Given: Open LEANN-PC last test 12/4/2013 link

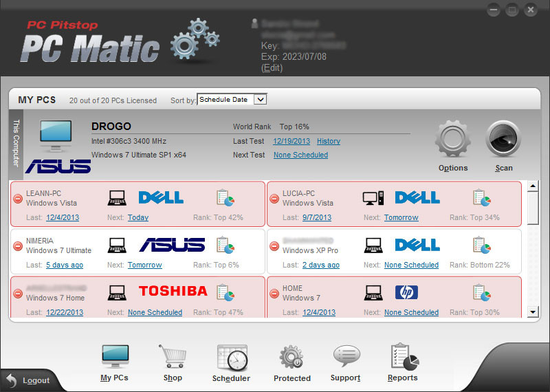Looking at the screenshot, I should 63,217.
